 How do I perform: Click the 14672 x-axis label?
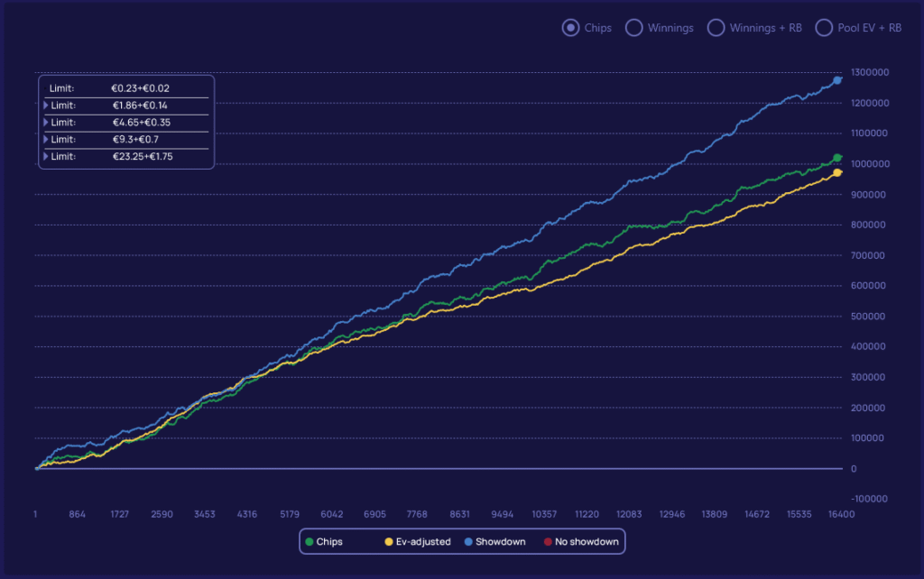[757, 514]
